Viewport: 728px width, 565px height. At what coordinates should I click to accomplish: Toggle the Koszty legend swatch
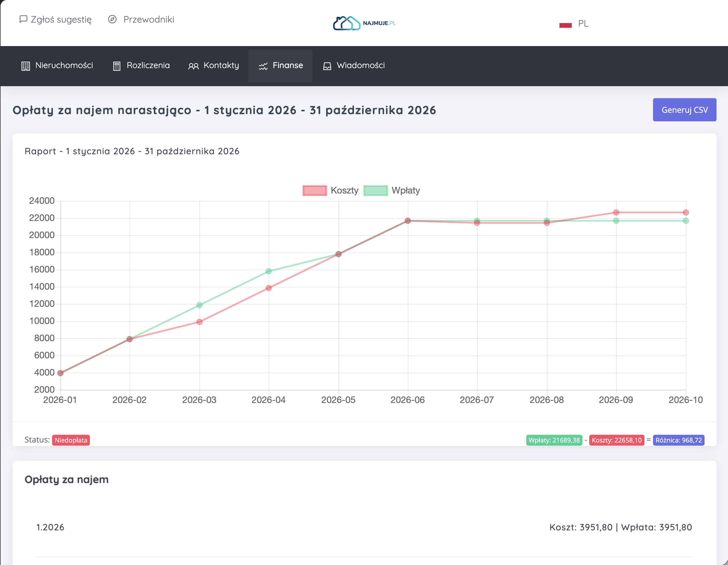pyautogui.click(x=315, y=190)
